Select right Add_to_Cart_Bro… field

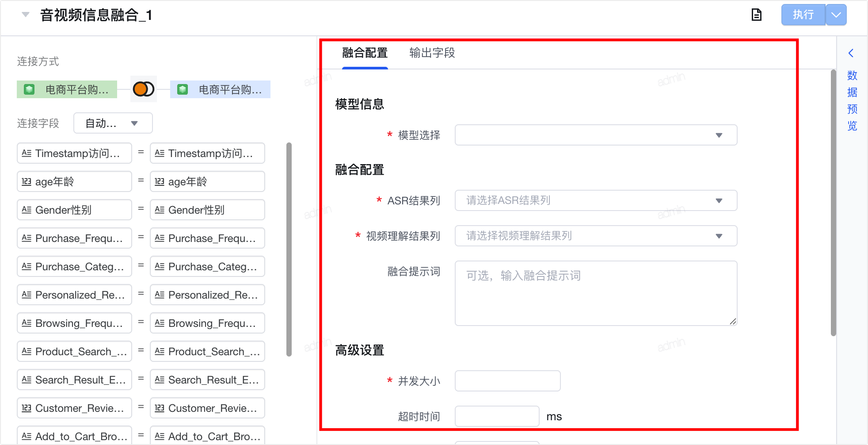click(x=207, y=436)
